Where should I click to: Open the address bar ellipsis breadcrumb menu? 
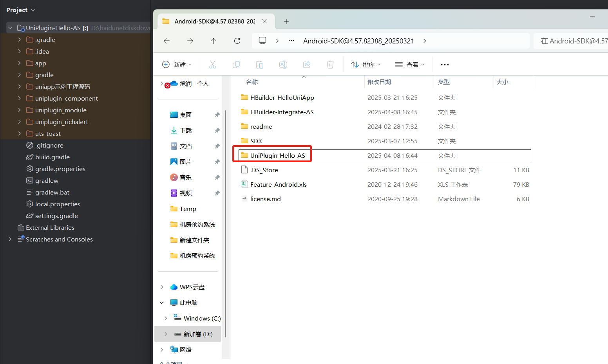click(291, 40)
